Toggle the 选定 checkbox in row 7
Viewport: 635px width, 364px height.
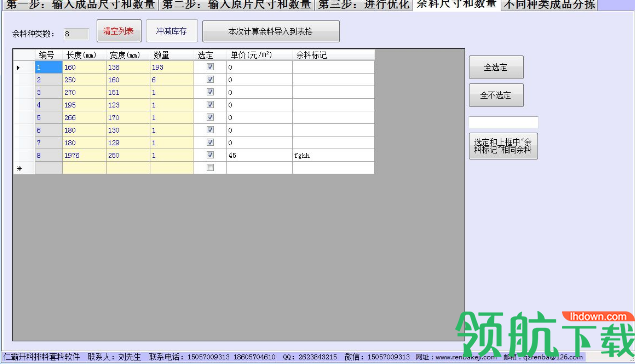click(x=210, y=142)
